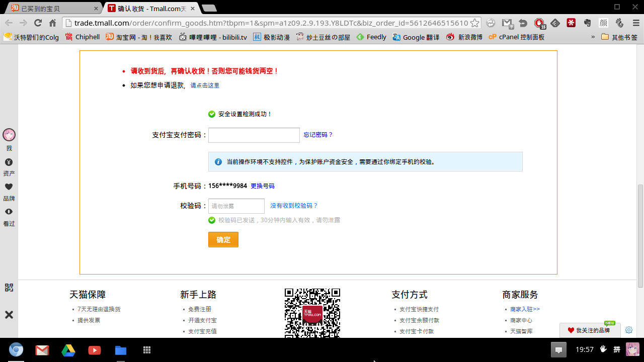The width and height of the screenshot is (644, 362).
Task: Click the 更换号码 link
Action: pyautogui.click(x=263, y=186)
